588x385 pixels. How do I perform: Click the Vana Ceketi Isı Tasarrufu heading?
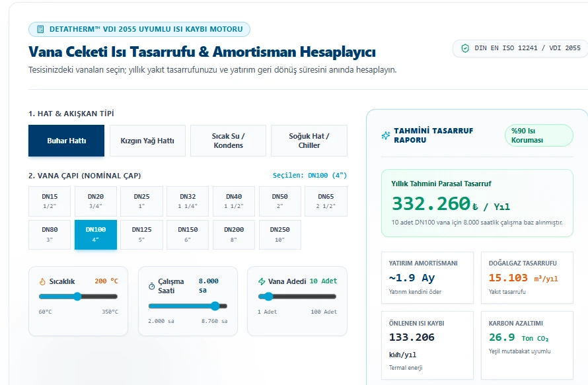point(202,52)
